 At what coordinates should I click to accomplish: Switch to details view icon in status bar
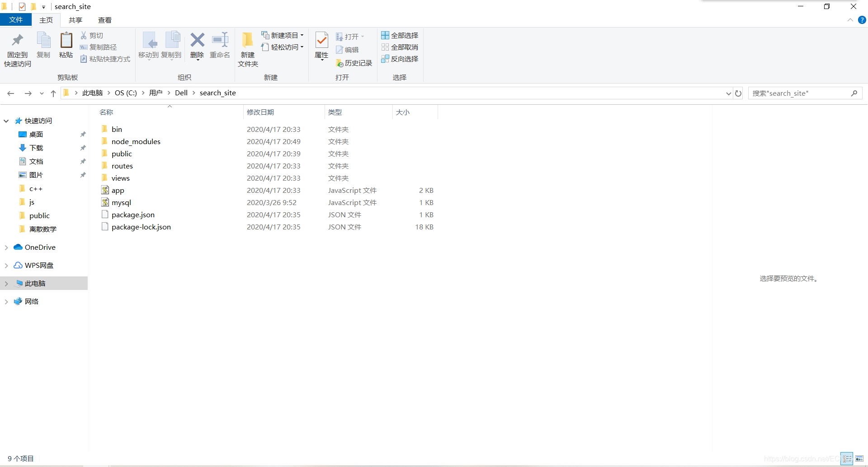click(847, 458)
